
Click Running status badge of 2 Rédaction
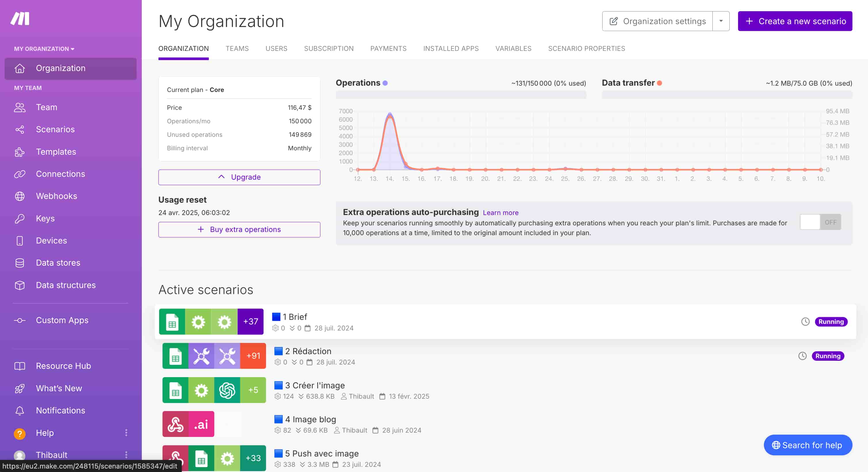(x=828, y=356)
